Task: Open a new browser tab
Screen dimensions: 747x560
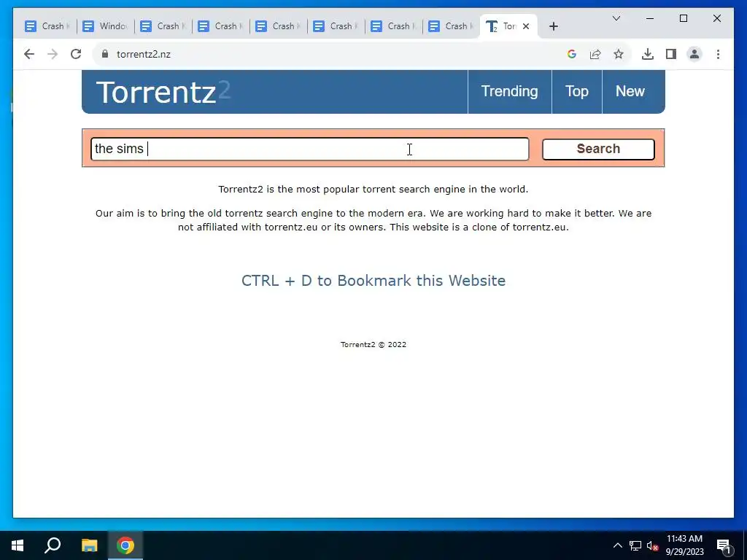Action: [x=553, y=26]
